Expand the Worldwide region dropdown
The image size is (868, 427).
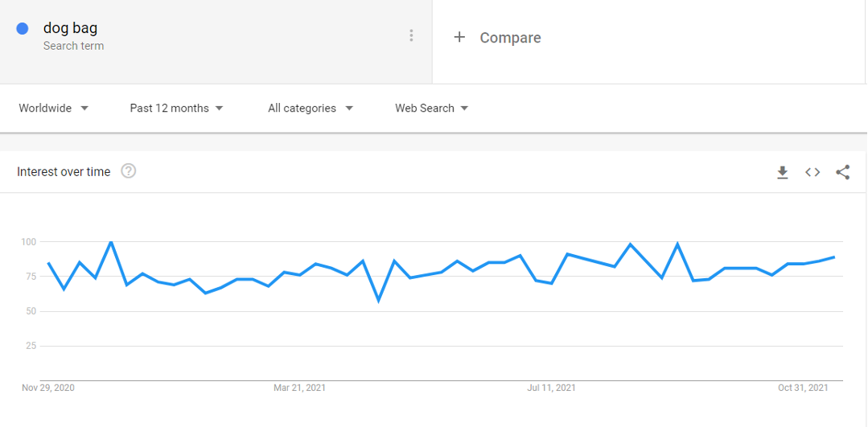(54, 109)
